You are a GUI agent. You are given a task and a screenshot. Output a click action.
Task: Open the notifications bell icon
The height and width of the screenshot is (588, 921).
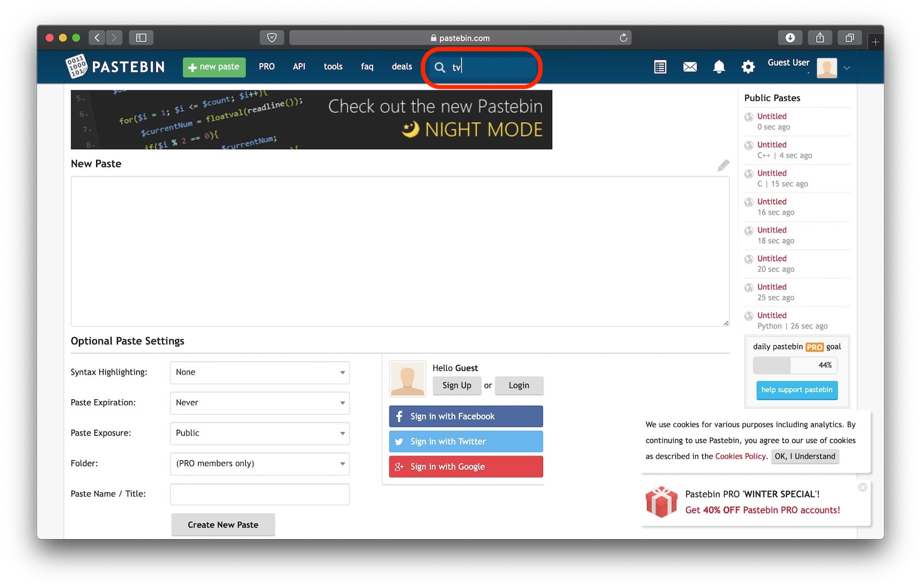pyautogui.click(x=719, y=67)
